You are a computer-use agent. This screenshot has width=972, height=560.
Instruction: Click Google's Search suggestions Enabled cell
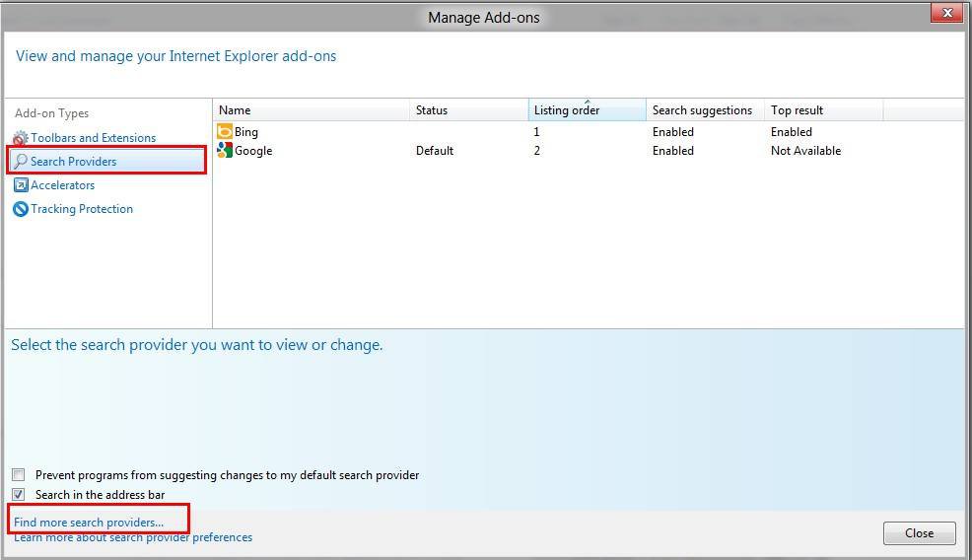coord(672,150)
